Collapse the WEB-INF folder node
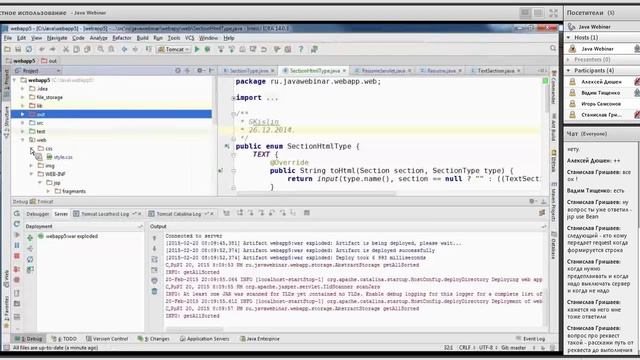640x360 pixels. (x=31, y=174)
